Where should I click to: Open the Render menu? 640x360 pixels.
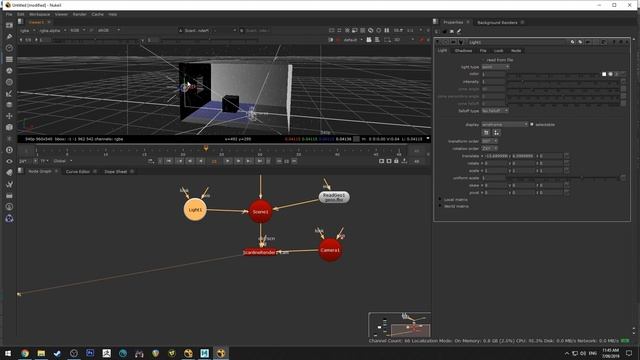(x=80, y=14)
